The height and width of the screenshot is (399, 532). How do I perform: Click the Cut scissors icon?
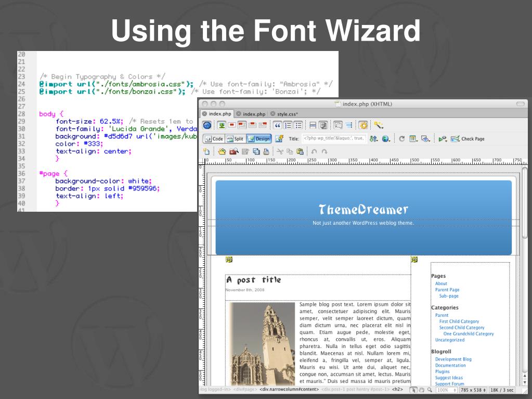279,151
